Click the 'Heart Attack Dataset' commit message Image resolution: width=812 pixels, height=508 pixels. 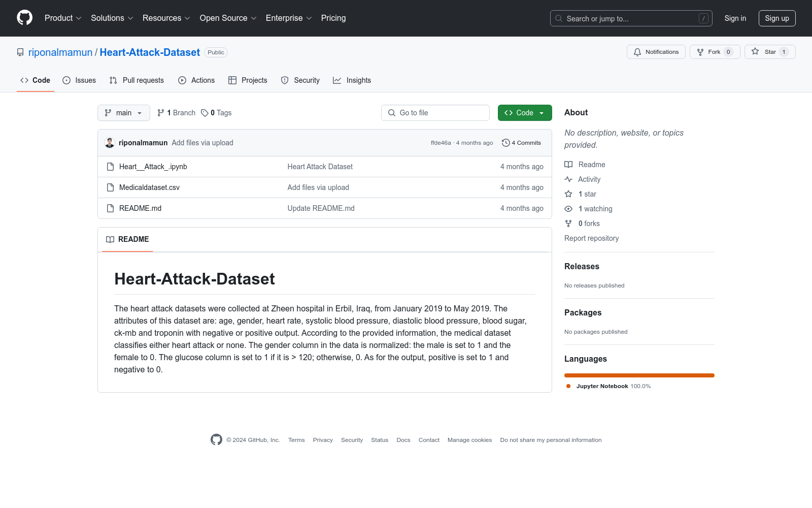click(x=320, y=167)
